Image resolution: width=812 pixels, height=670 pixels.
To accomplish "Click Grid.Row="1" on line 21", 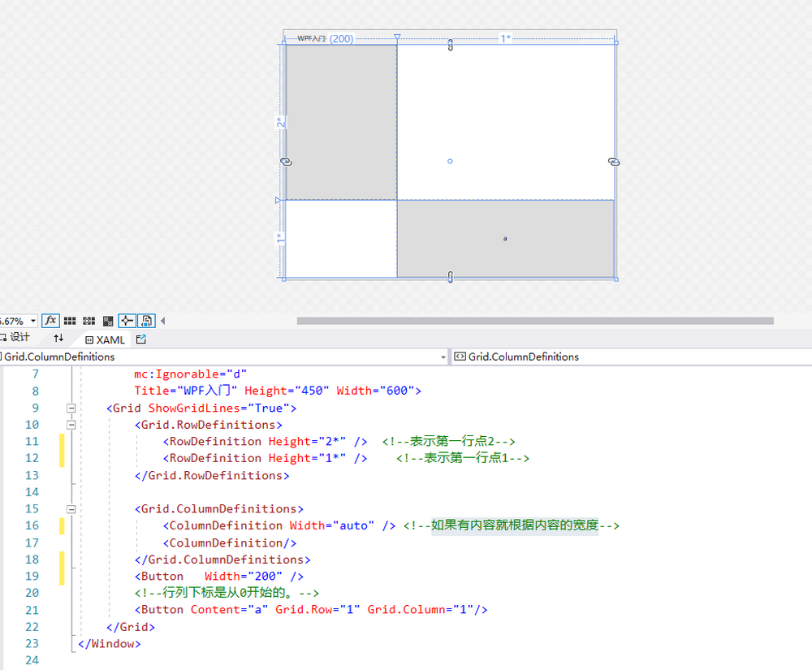I will [x=318, y=610].
